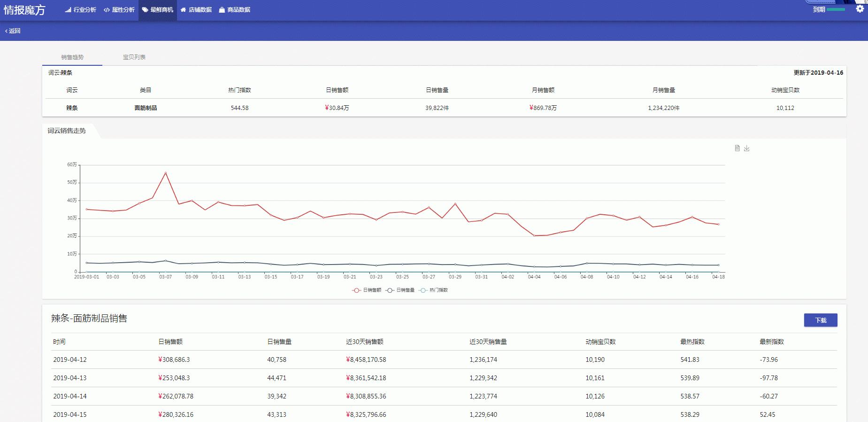The width and height of the screenshot is (868, 422).
Task: Click the 返回 back link
Action: [x=13, y=31]
